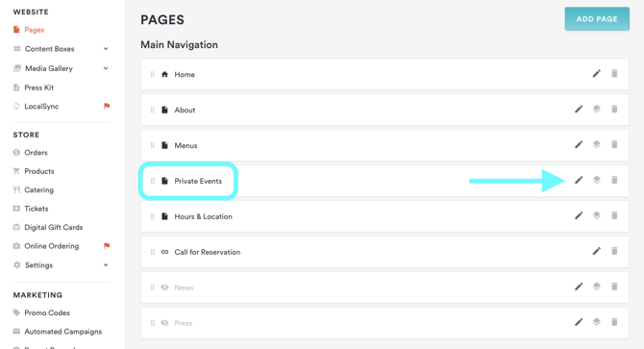The image size is (644, 349).
Task: Click the Private Events page name
Action: pyautogui.click(x=198, y=181)
